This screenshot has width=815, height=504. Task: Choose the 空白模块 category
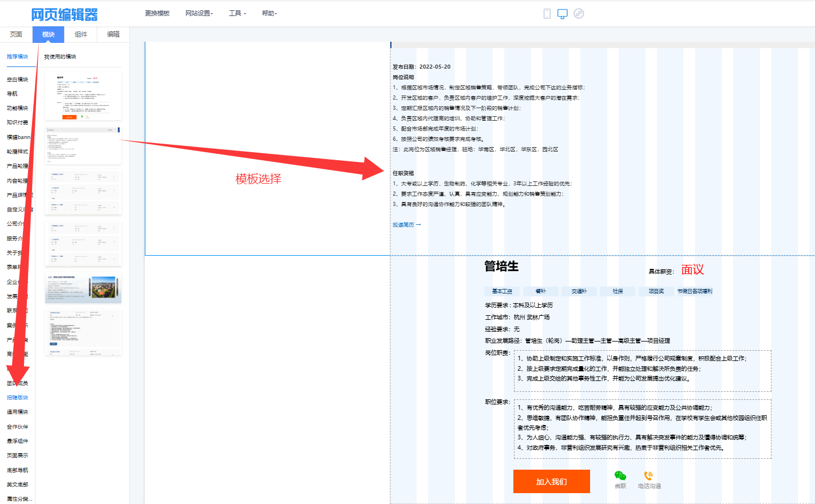(17, 80)
